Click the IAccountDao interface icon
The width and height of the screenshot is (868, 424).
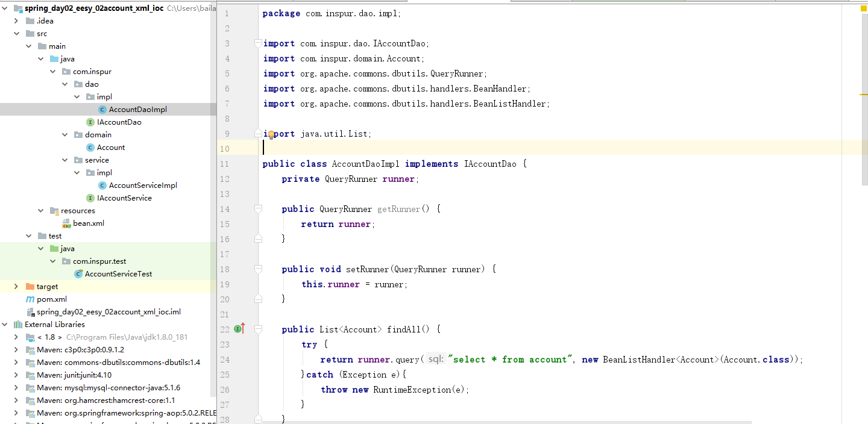90,122
